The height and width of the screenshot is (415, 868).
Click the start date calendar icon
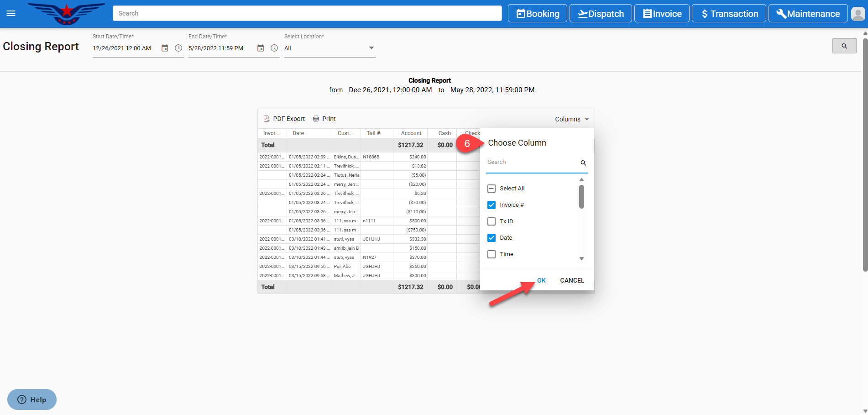[165, 48]
